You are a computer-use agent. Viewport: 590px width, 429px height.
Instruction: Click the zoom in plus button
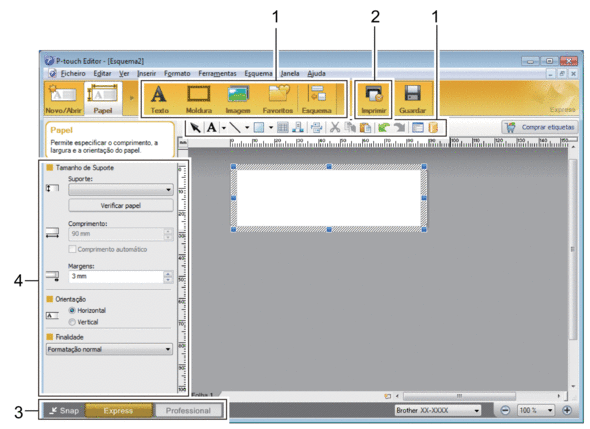click(x=567, y=410)
